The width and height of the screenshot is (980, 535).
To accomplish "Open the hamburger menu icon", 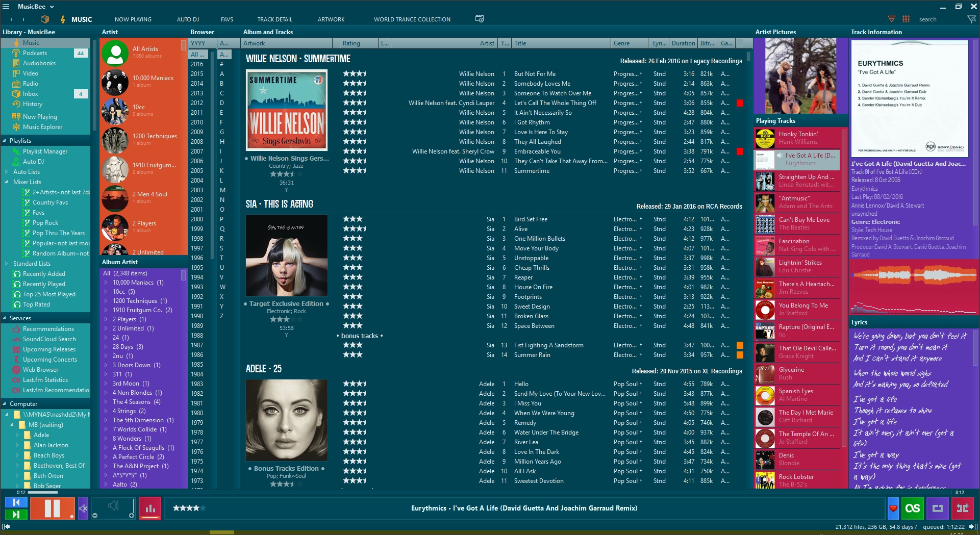I will 6,7.
